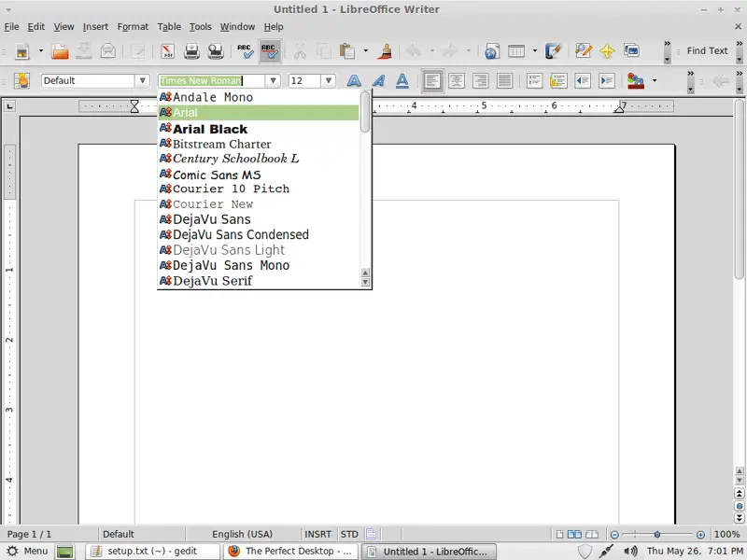Choose Comic Sans MS font
Image resolution: width=747 pixels, height=560 pixels.
pyautogui.click(x=259, y=175)
